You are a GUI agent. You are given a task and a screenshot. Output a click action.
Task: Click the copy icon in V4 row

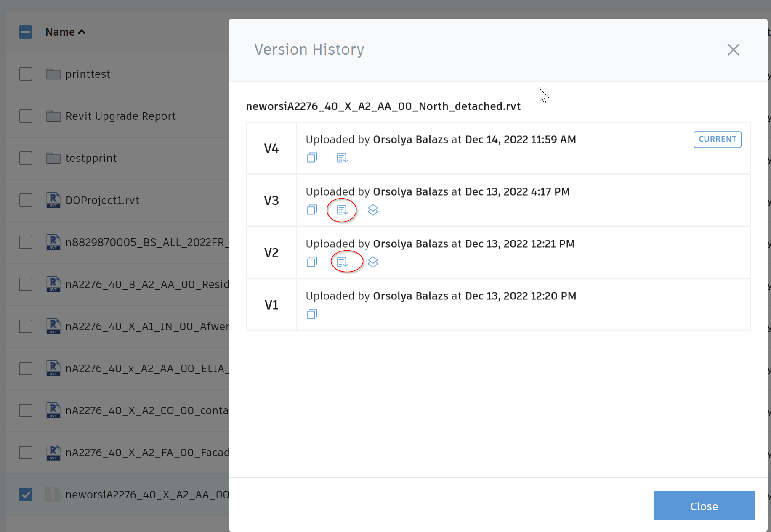click(x=312, y=158)
